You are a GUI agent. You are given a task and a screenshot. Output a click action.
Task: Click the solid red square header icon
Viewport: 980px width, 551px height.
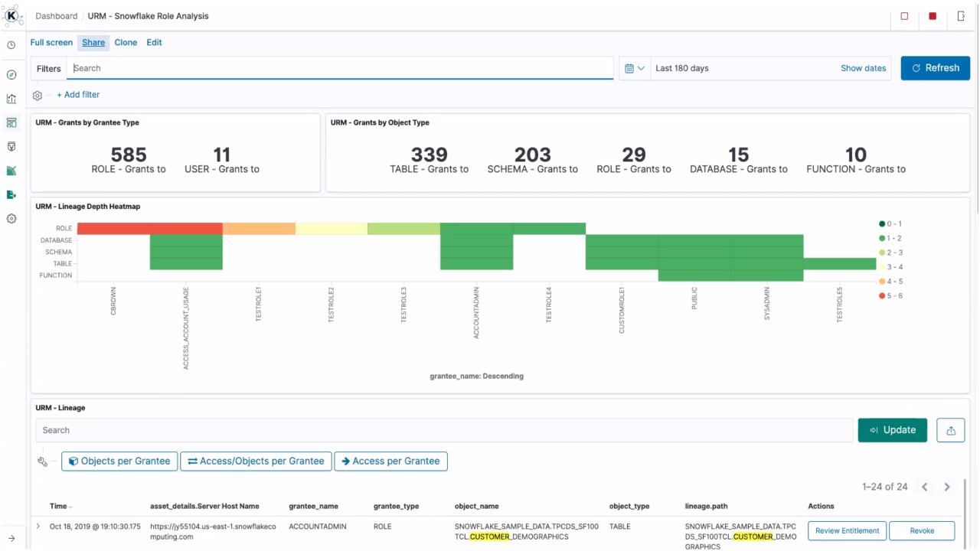[933, 16]
